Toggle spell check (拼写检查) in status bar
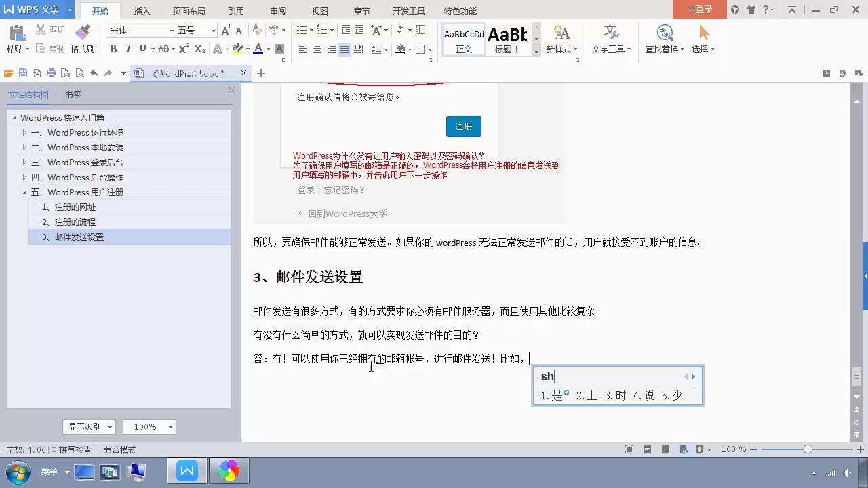 72,449
